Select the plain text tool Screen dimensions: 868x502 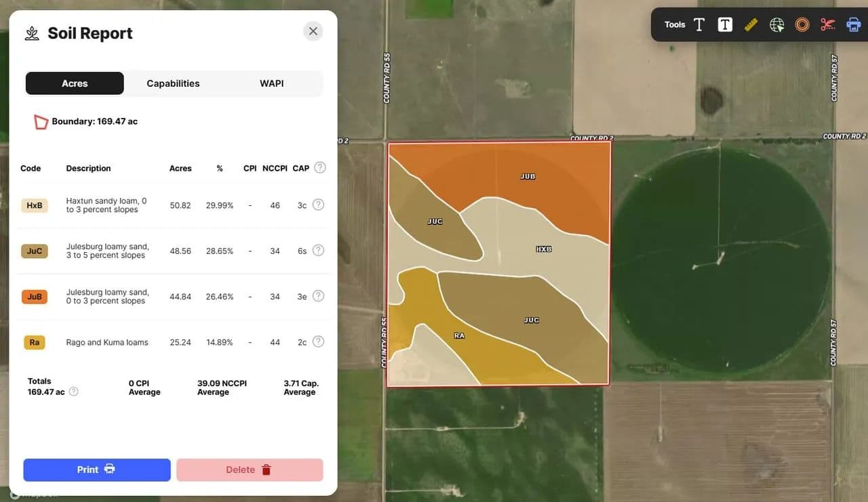[699, 25]
